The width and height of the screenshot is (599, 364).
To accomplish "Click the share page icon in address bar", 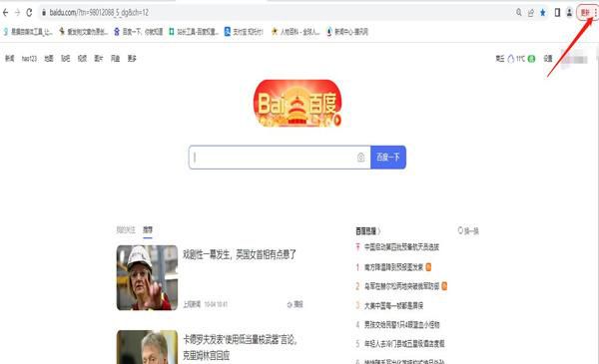I will pos(531,13).
